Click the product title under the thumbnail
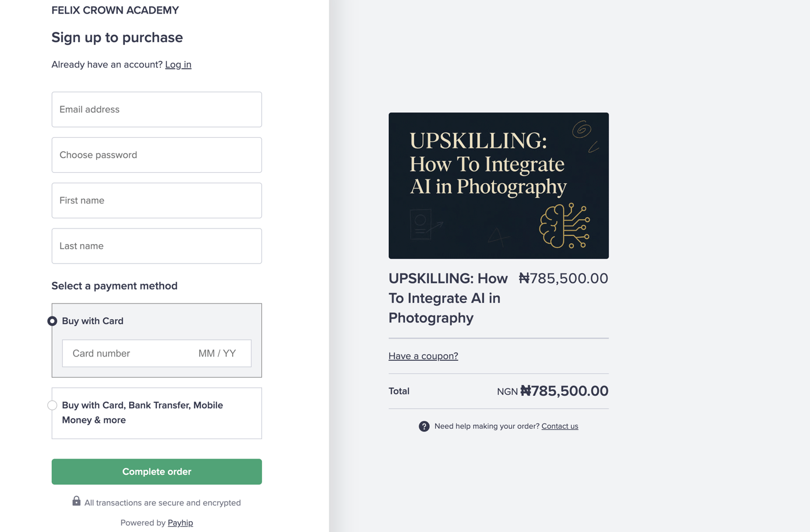The image size is (810, 532). (x=448, y=298)
